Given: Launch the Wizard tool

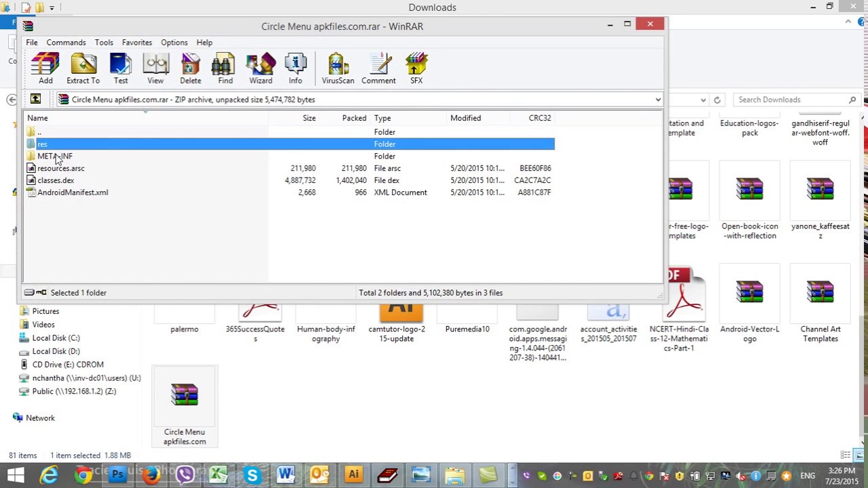Looking at the screenshot, I should (x=260, y=68).
